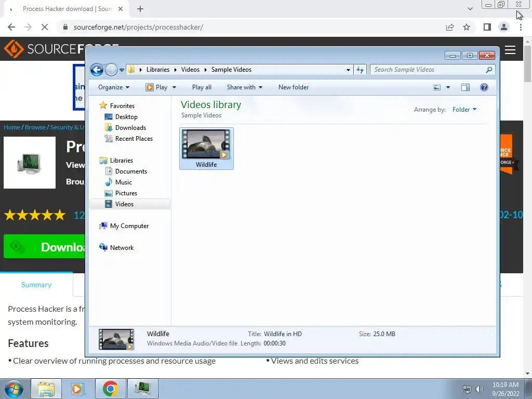Viewport: 532px width, 399px height.
Task: Select the Wildlife video thumbnail
Action: pyautogui.click(x=206, y=148)
